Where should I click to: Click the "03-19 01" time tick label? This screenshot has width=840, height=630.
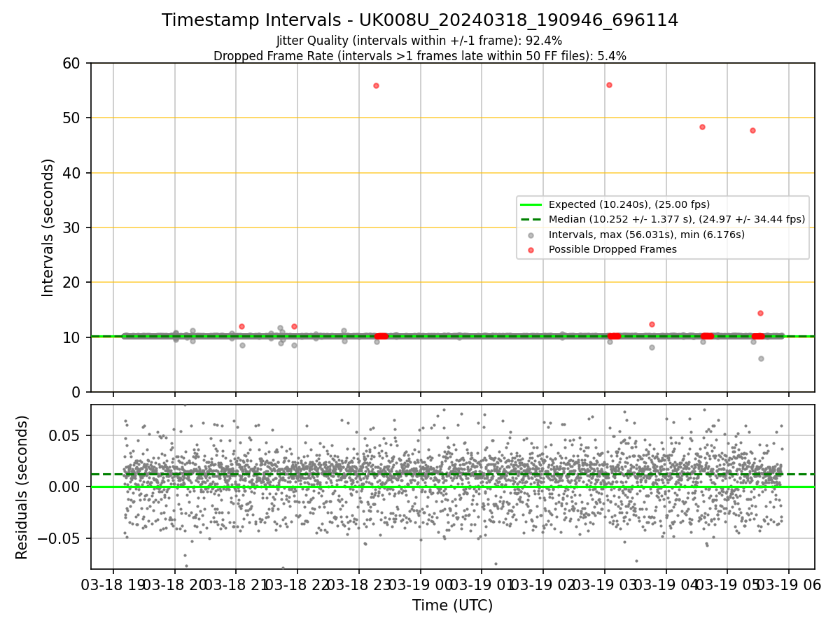click(482, 584)
